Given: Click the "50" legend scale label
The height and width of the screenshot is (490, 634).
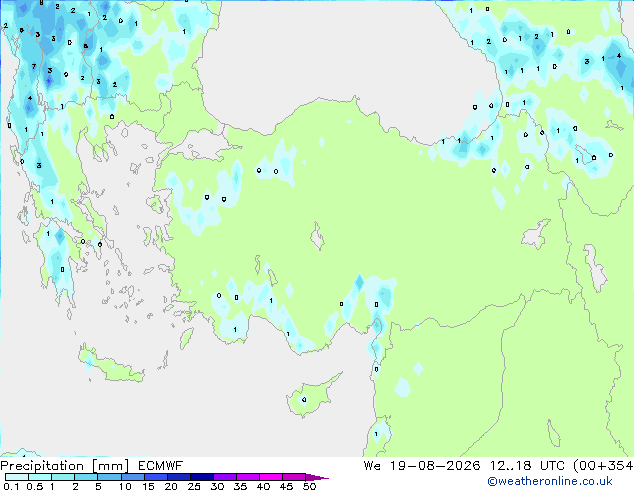Looking at the screenshot, I should tap(309, 486).
